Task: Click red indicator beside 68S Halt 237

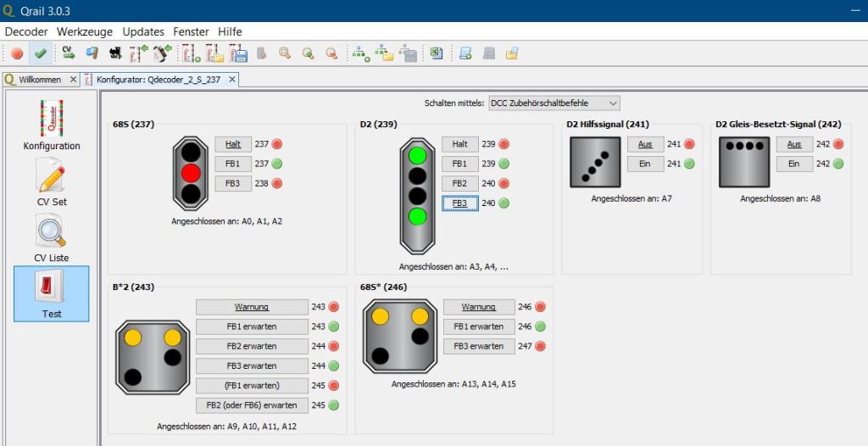Action: (x=277, y=144)
